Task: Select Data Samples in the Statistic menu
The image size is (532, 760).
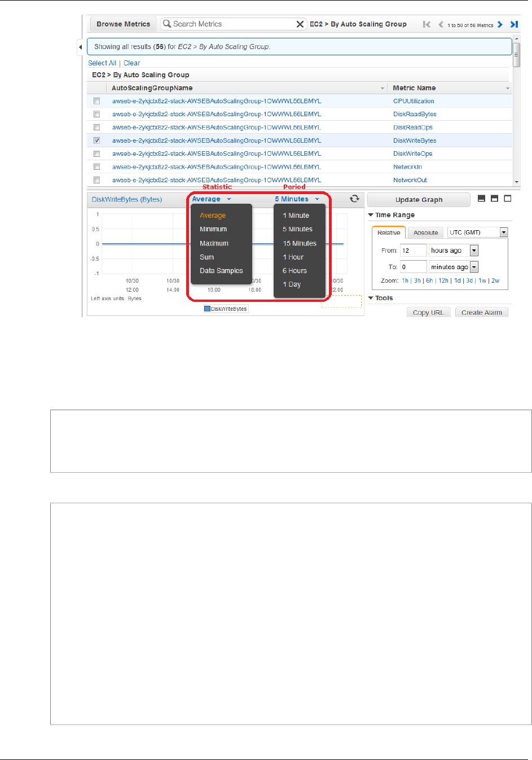Action: (x=221, y=271)
